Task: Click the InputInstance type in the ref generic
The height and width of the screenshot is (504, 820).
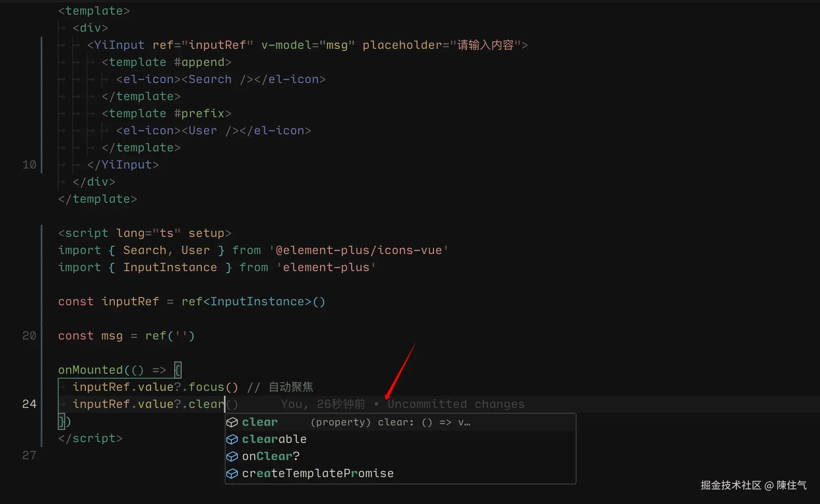Action: [257, 301]
